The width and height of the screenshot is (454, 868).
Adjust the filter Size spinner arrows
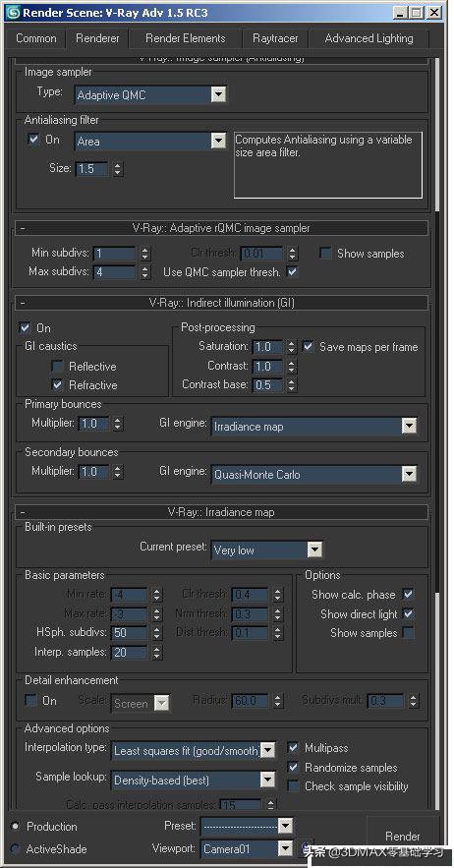117,168
